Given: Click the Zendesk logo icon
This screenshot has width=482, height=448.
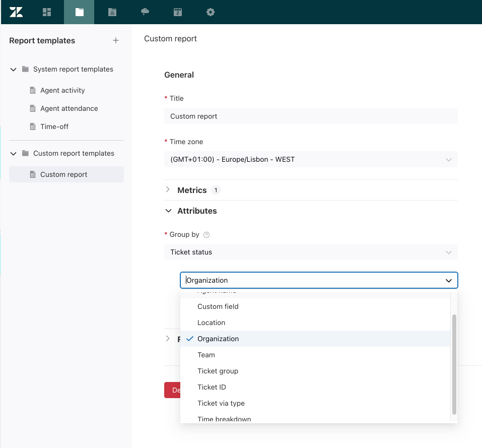Looking at the screenshot, I should (16, 12).
